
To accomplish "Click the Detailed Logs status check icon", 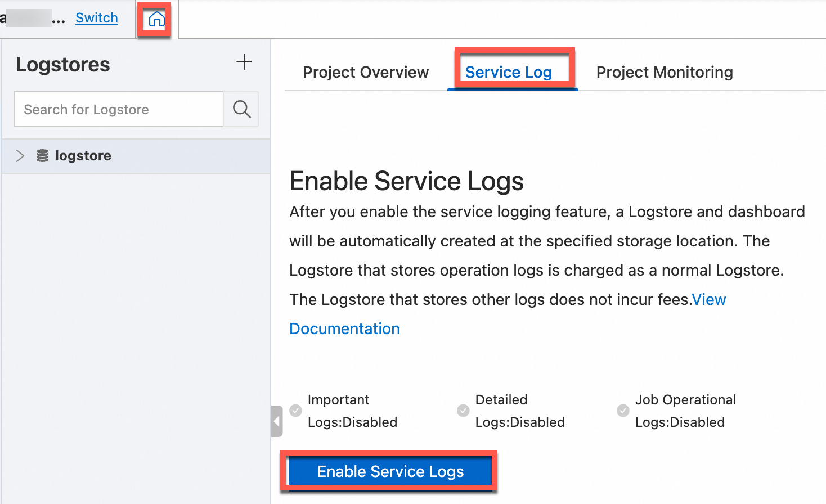I will pyautogui.click(x=463, y=411).
